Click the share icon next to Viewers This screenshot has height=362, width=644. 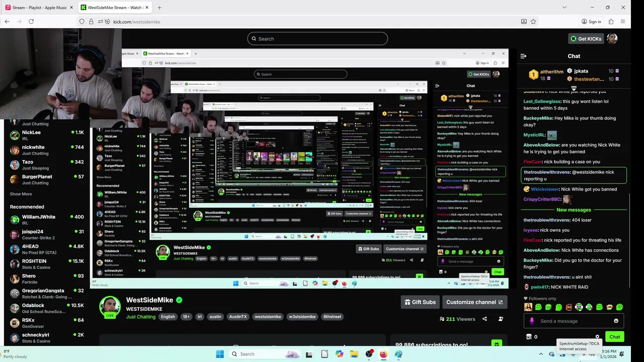point(485,319)
